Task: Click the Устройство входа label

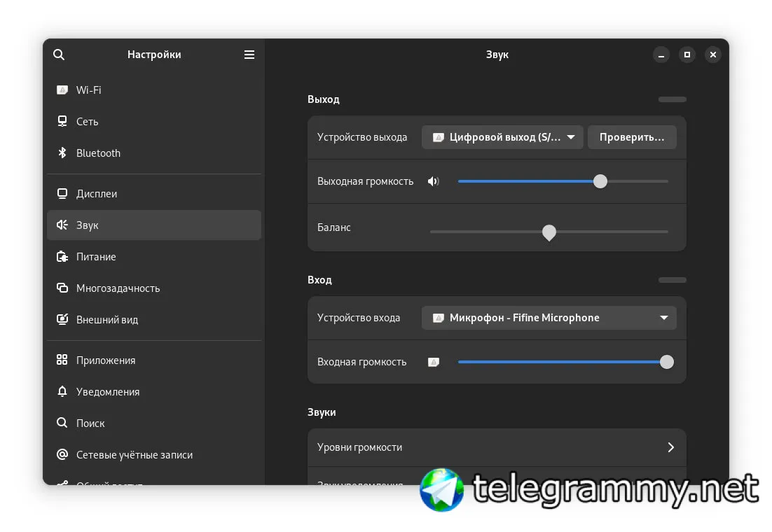Action: (x=359, y=318)
